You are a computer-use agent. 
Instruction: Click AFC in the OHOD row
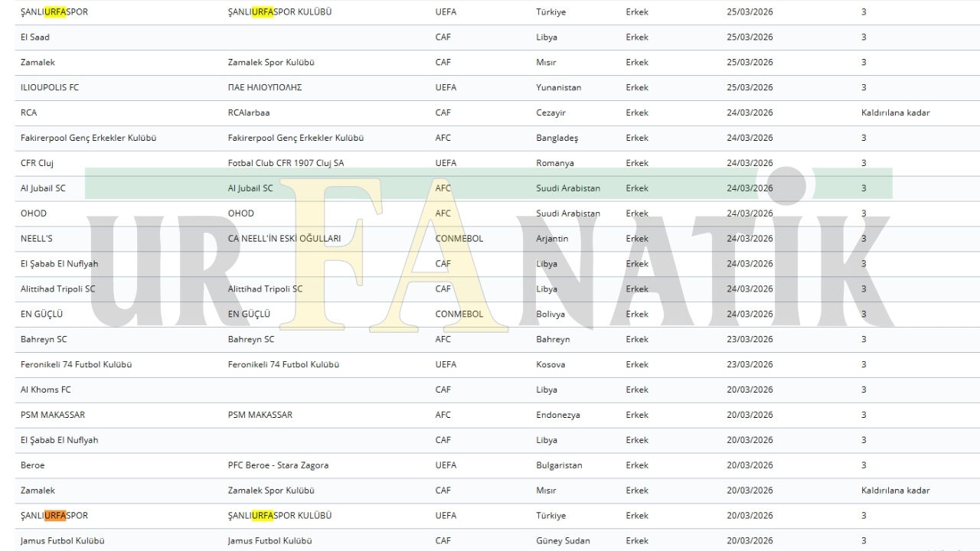coord(443,214)
